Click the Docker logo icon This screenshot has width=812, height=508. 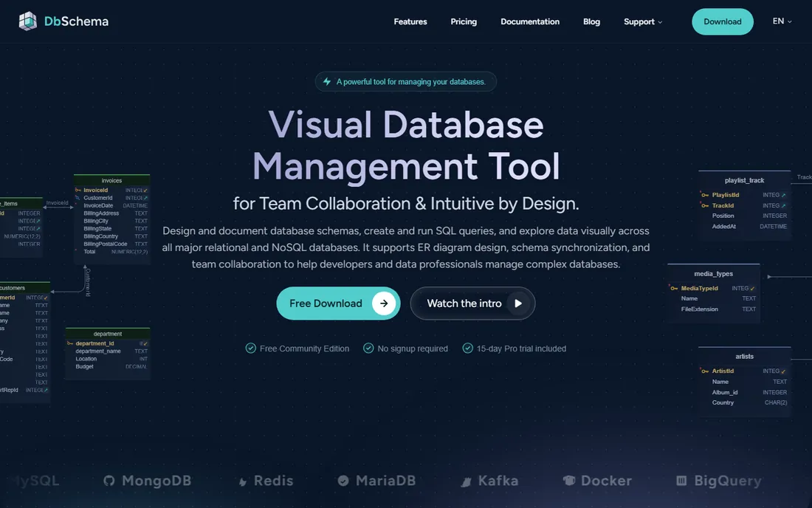[x=569, y=481]
